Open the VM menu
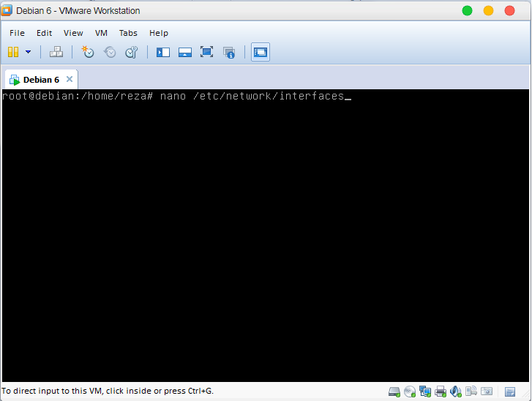This screenshot has width=532, height=401. click(x=101, y=33)
